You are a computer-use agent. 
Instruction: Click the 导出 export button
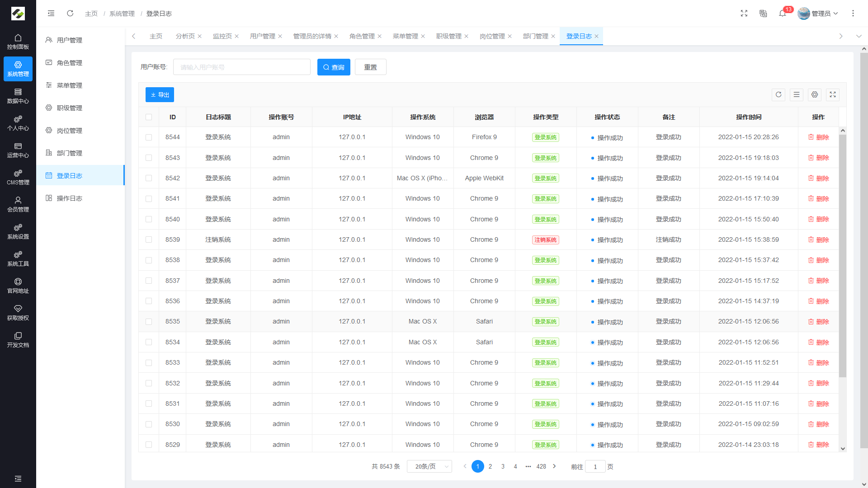coord(160,94)
